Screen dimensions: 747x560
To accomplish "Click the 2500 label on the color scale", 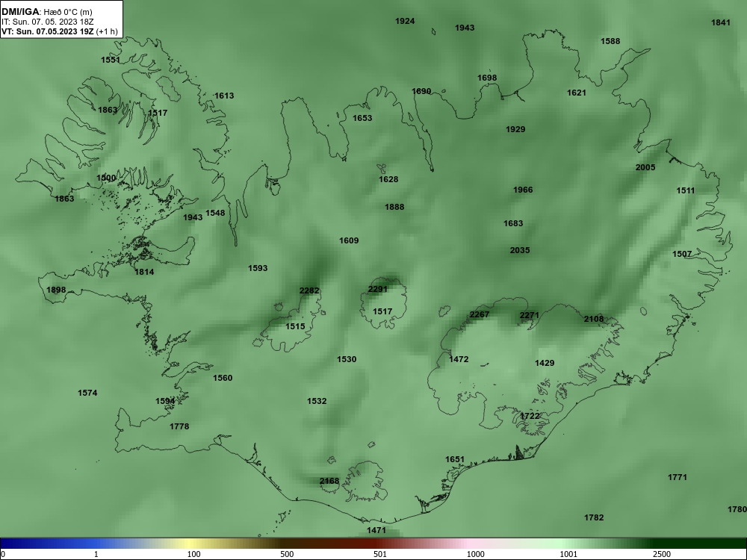I will 662,554.
